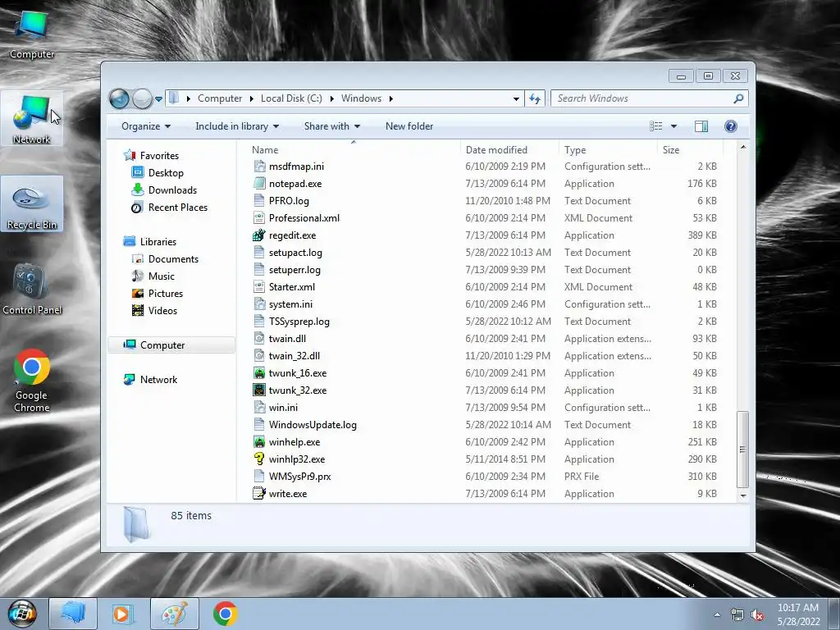Screen dimensions: 840x630
Task: Expand the arrow after Windows in breadcrumb
Action: (391, 98)
